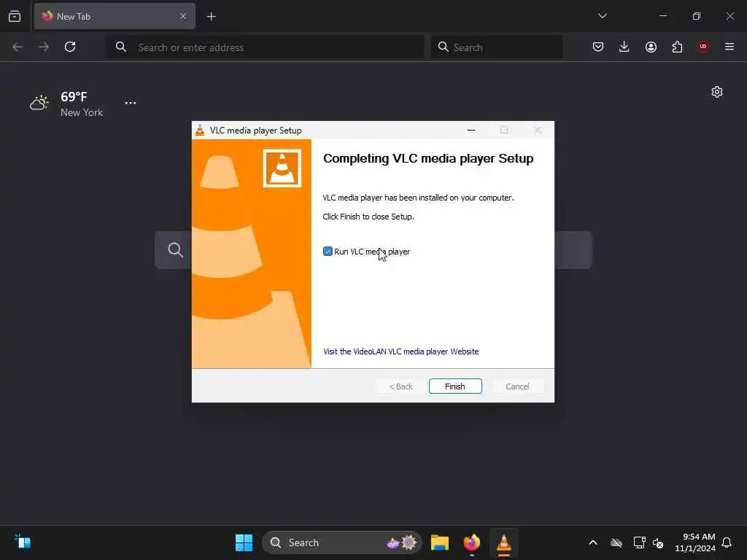Open Save to Pocket in Firefox toolbar
This screenshot has height=560, width=747.
(598, 47)
